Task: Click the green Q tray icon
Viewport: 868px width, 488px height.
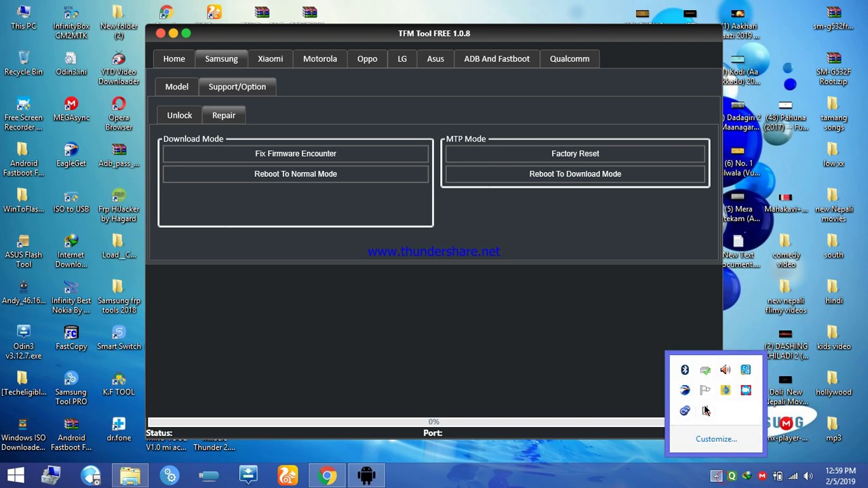Action: coord(732,476)
